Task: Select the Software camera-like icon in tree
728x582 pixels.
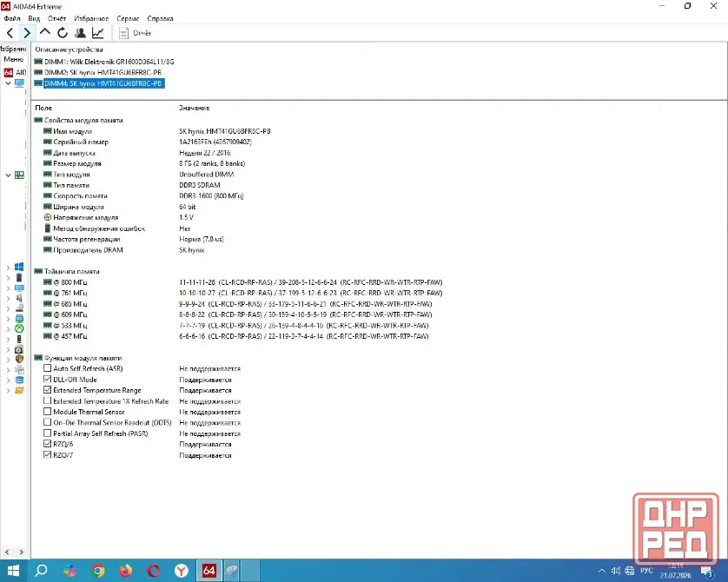Action: pyautogui.click(x=19, y=349)
